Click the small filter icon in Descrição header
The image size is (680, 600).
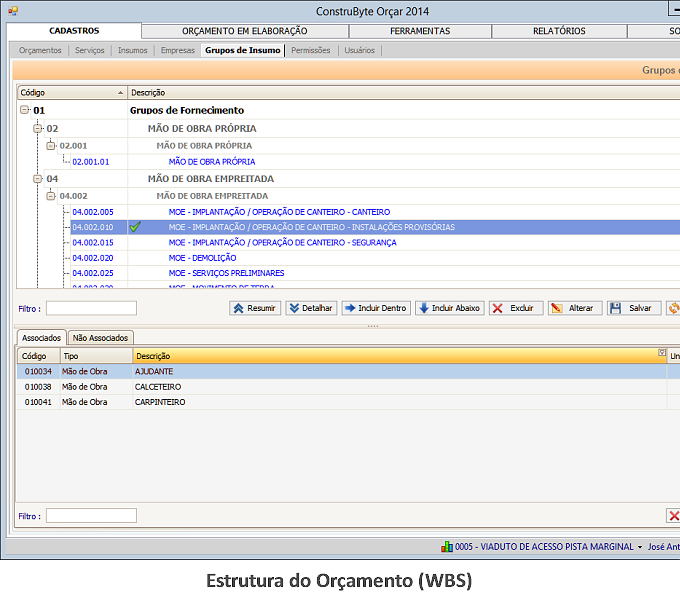[662, 353]
